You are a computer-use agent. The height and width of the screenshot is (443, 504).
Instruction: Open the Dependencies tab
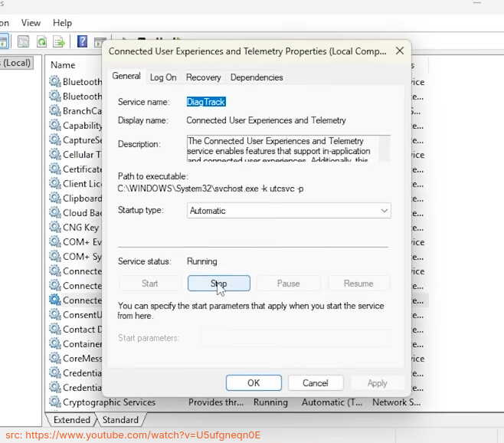pos(257,77)
